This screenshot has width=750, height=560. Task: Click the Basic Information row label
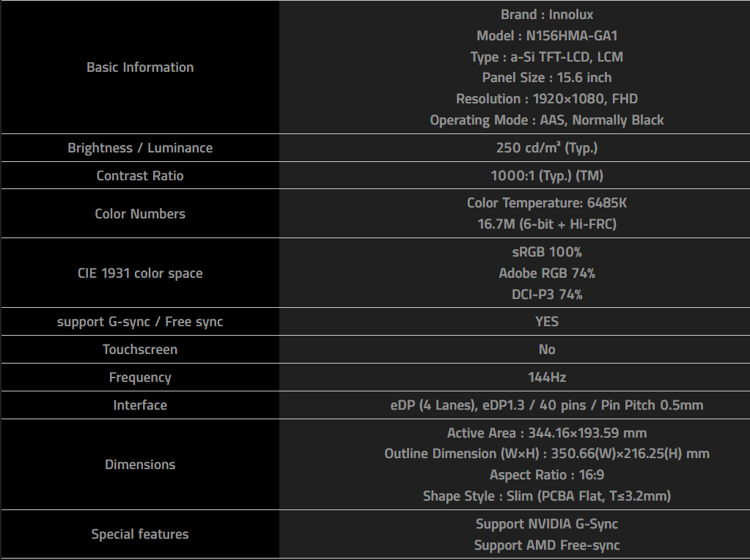140,67
